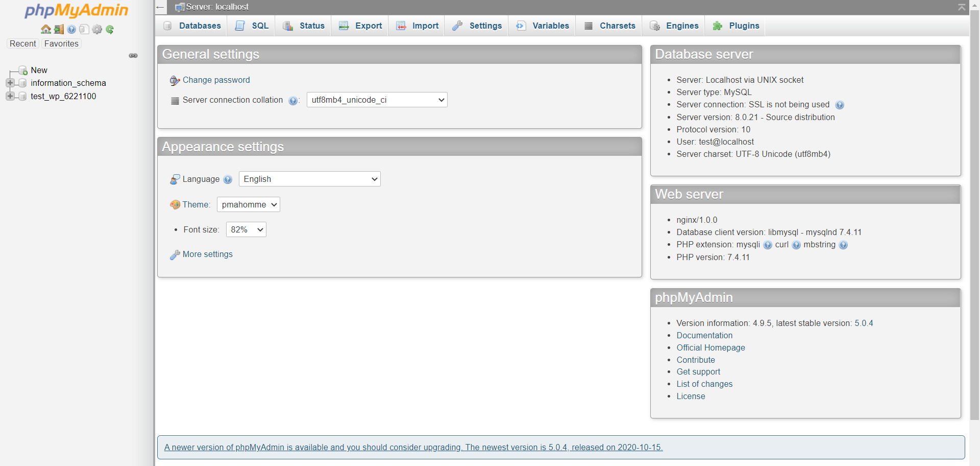The image size is (980, 466).
Task: Click the newer version available notice link
Action: [x=413, y=447]
